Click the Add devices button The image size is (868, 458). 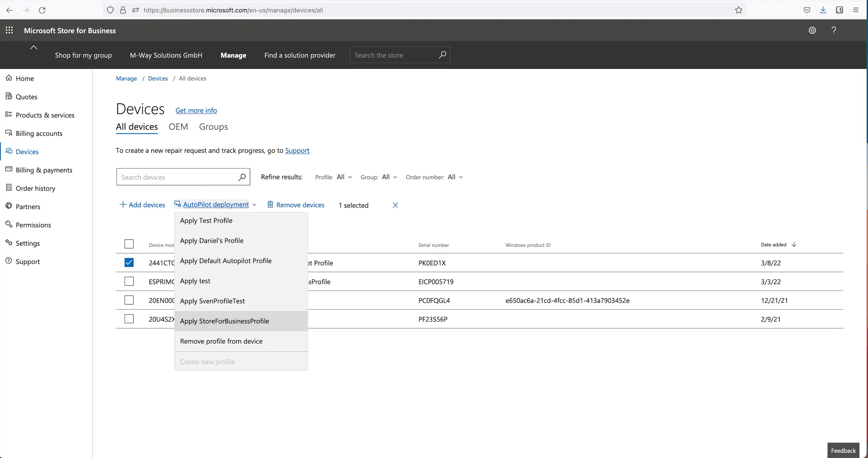click(142, 205)
